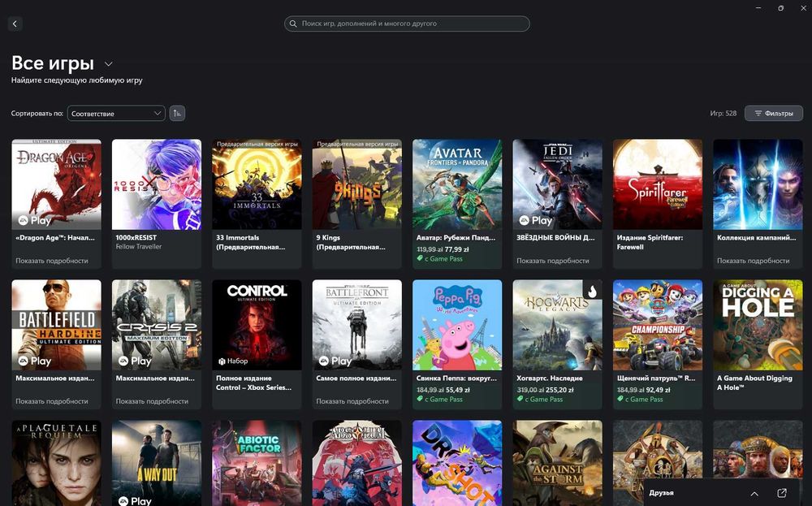The height and width of the screenshot is (506, 812).
Task: Open Crysis 2 Maximum Edition cover
Action: click(x=157, y=325)
